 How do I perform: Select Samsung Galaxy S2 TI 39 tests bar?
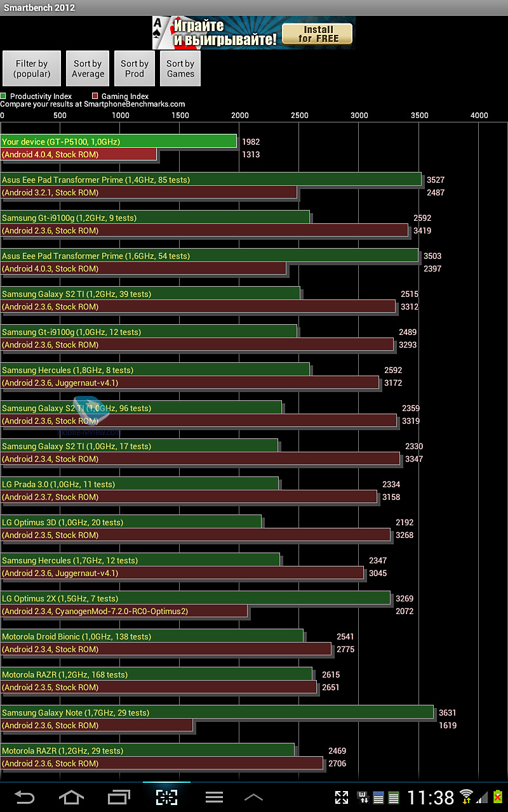point(150,294)
